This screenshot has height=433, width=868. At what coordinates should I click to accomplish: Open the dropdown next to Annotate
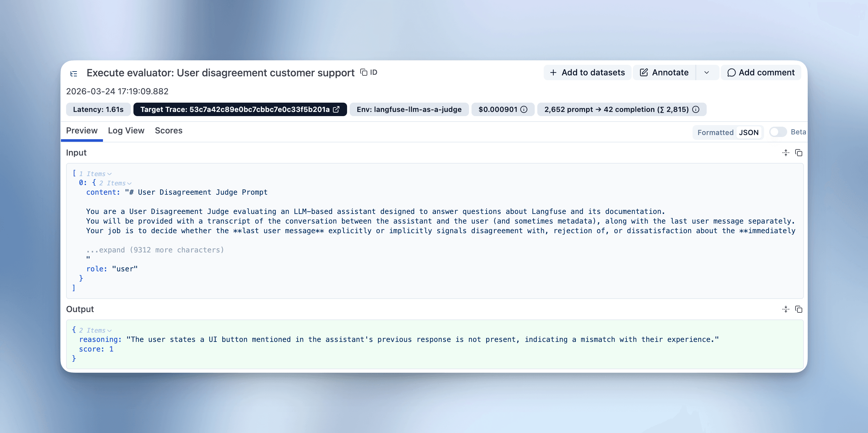click(707, 72)
